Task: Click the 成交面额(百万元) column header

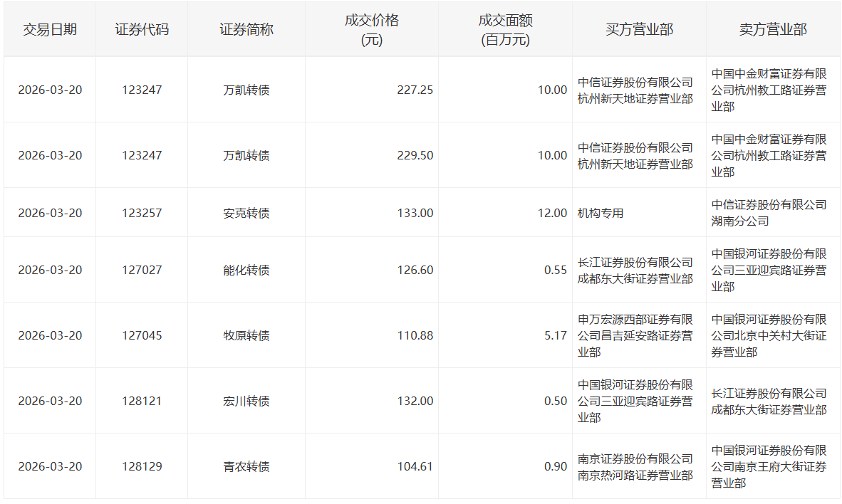Action: [505, 30]
